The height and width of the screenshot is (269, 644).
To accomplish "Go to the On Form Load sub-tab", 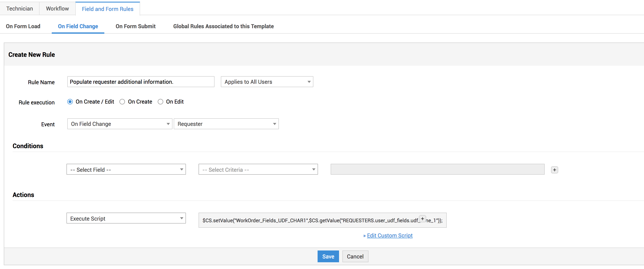I will pos(23,26).
